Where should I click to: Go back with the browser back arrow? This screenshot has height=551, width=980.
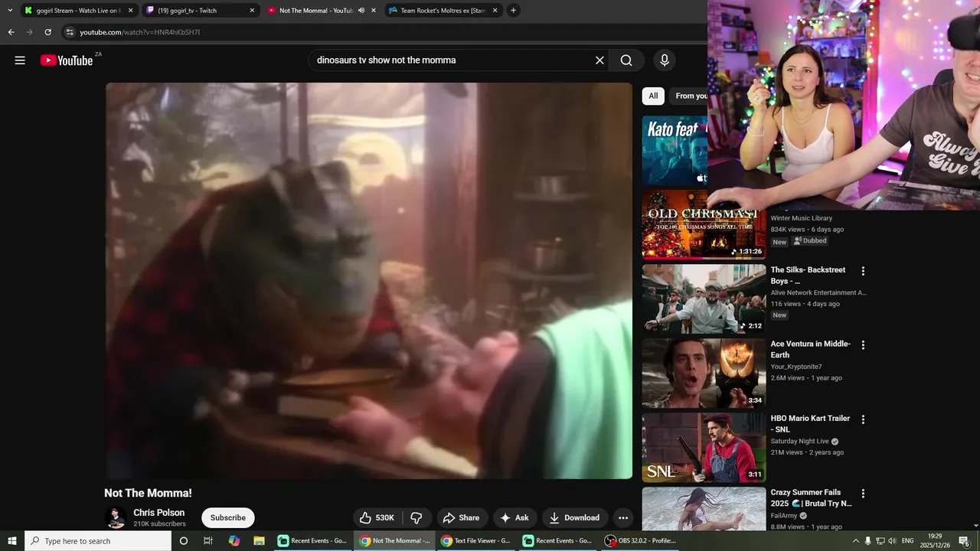pos(11,32)
